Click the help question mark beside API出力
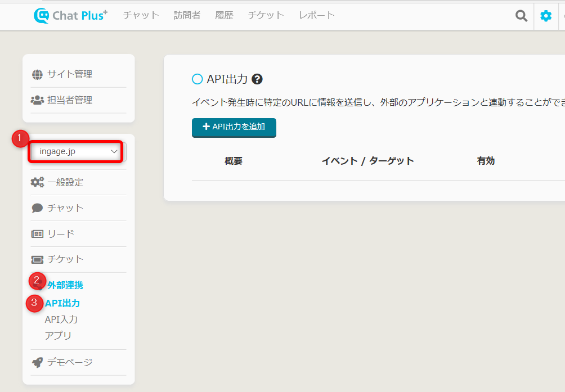The width and height of the screenshot is (565, 392). point(257,79)
